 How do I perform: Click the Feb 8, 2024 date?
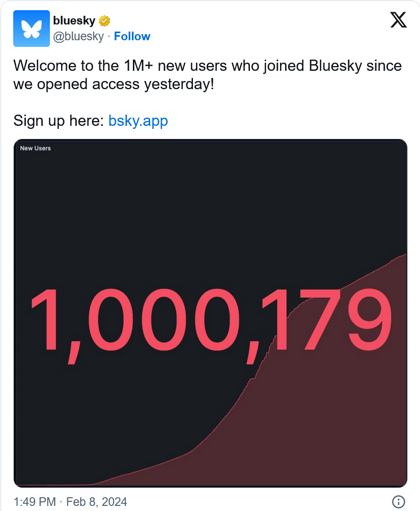[96, 501]
